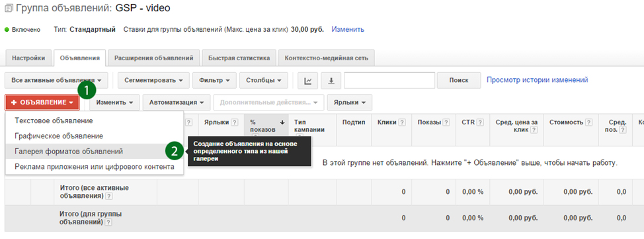The height and width of the screenshot is (239, 644).
Task: Open the Ярлыки dropdown button
Action: pyautogui.click(x=350, y=103)
